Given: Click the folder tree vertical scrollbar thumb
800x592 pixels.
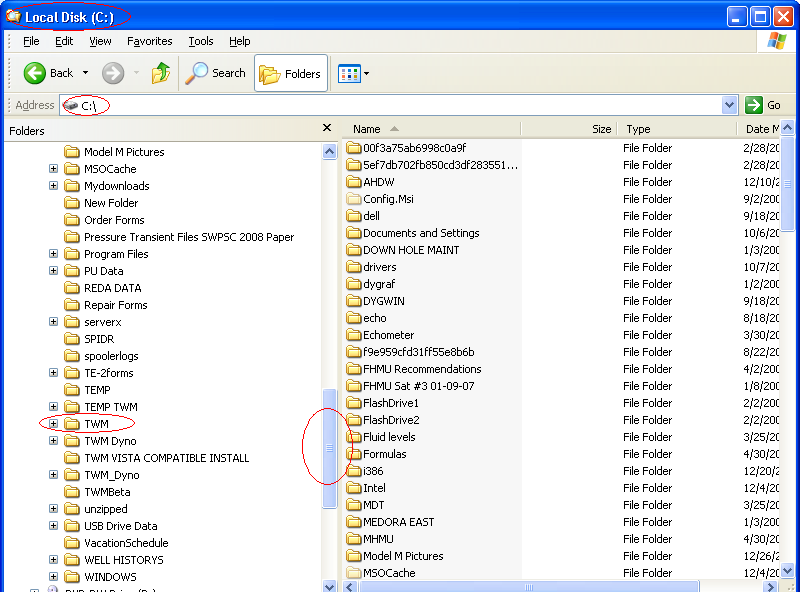Looking at the screenshot, I should click(x=330, y=448).
